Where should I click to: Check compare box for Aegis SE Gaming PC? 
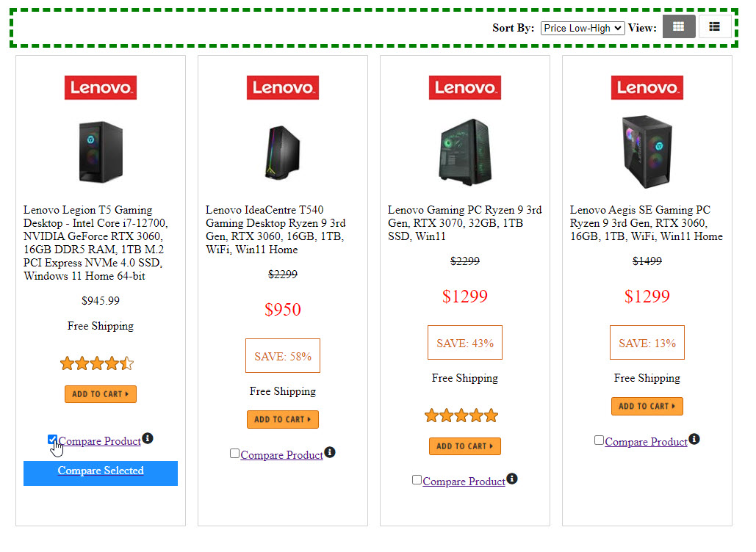pos(599,440)
